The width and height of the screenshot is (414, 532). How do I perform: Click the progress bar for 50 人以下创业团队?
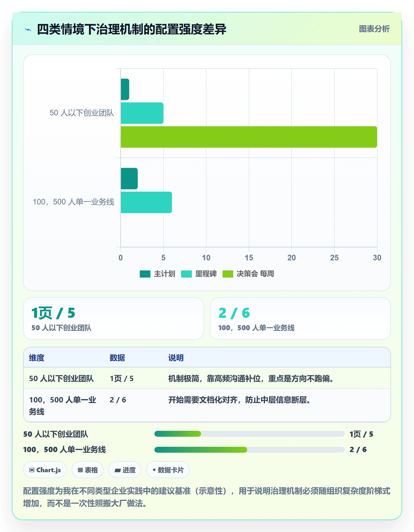[249, 434]
